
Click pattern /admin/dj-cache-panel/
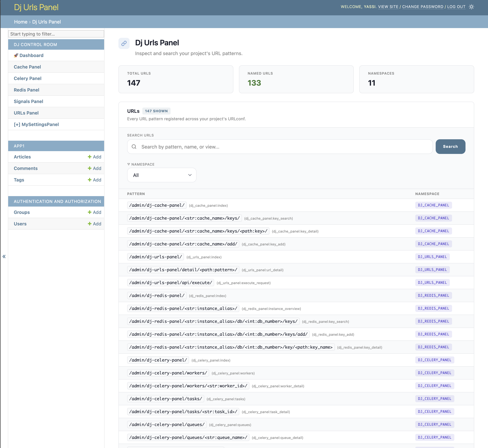tap(157, 205)
